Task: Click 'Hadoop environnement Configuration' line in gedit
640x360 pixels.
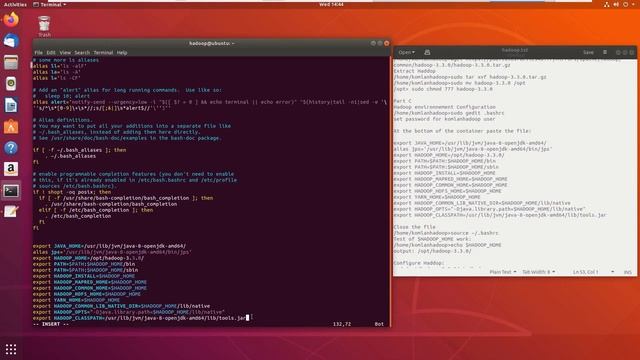Action: 444,107
